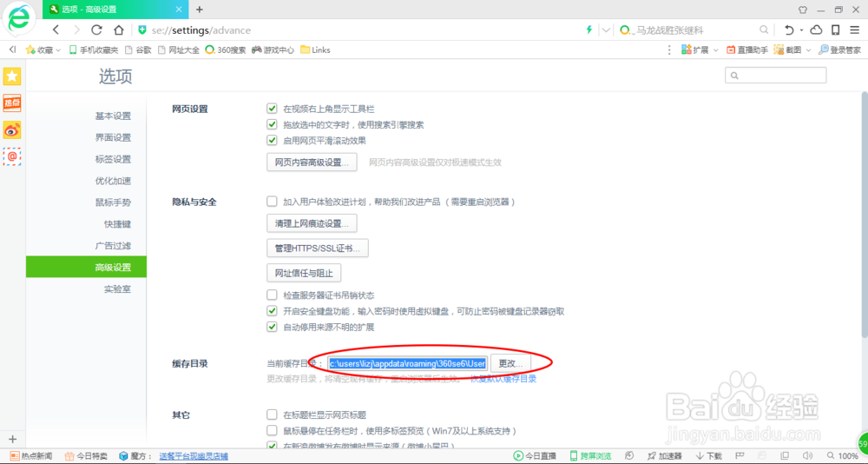Toggle 自动停用来源不明的扩展 checkbox

click(272, 327)
